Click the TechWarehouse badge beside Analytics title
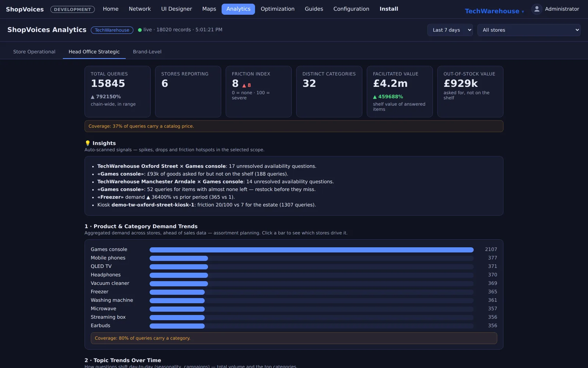This screenshot has width=588, height=368. (x=112, y=30)
